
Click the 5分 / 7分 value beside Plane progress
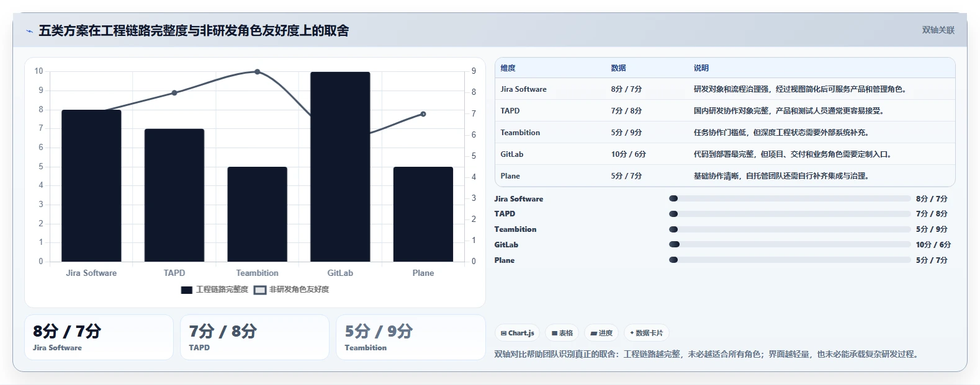[932, 260]
